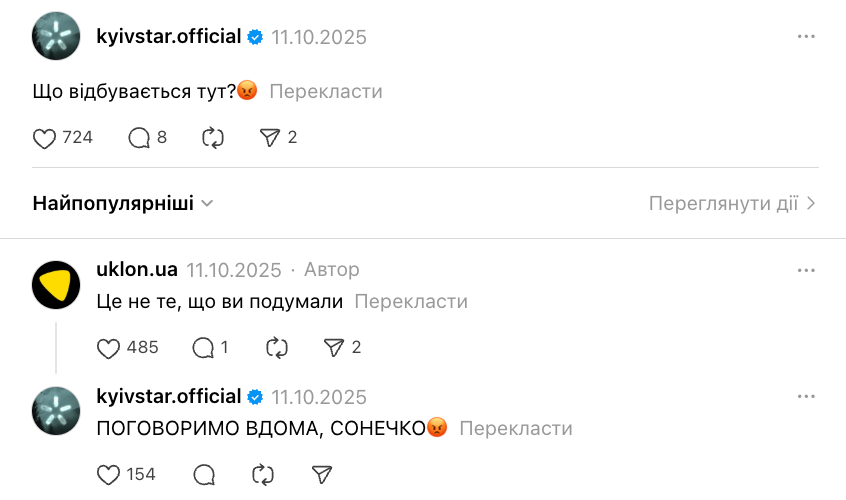Image resolution: width=846 pixels, height=500 pixels.
Task: Open more options for uklon.ua reply
Action: [x=806, y=271]
